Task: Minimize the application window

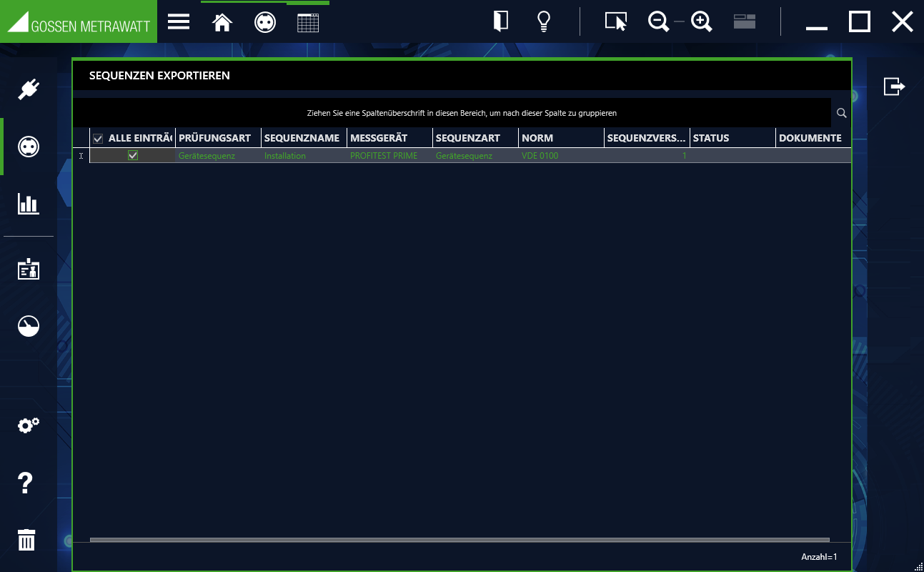Action: click(x=817, y=27)
